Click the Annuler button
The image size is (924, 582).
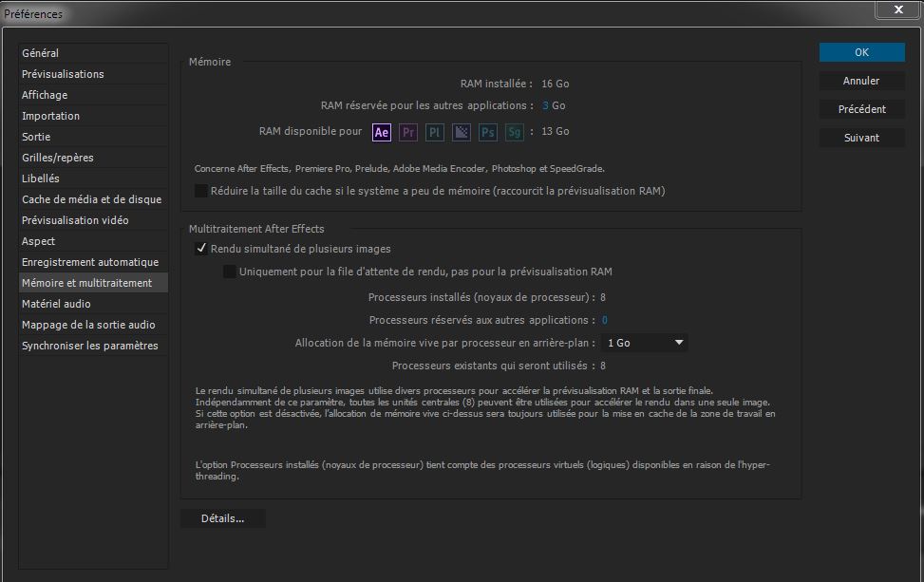click(861, 81)
